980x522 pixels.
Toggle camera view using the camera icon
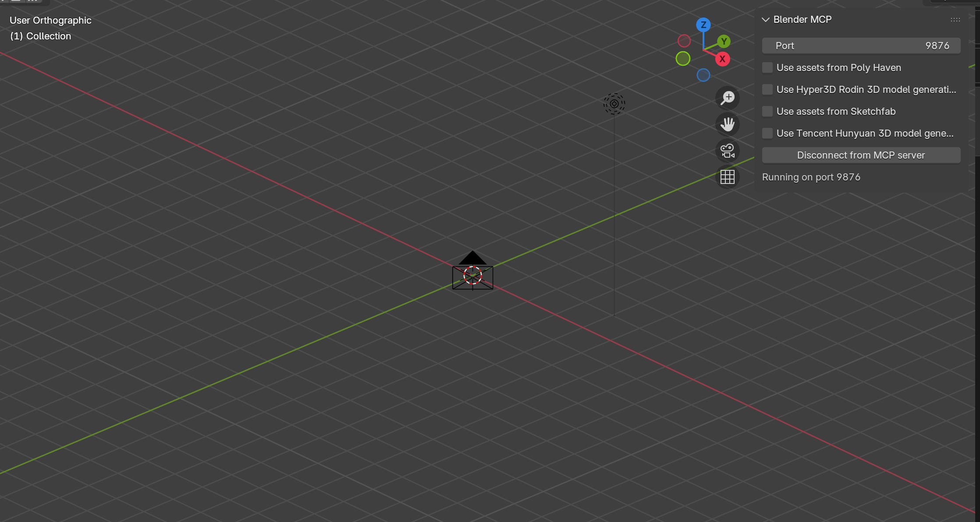click(727, 151)
